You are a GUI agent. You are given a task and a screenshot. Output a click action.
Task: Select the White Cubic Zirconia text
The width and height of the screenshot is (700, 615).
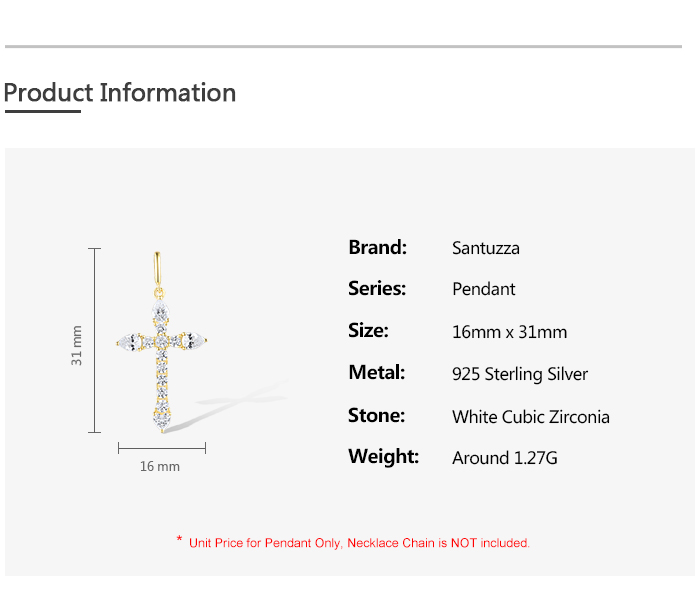click(x=531, y=417)
